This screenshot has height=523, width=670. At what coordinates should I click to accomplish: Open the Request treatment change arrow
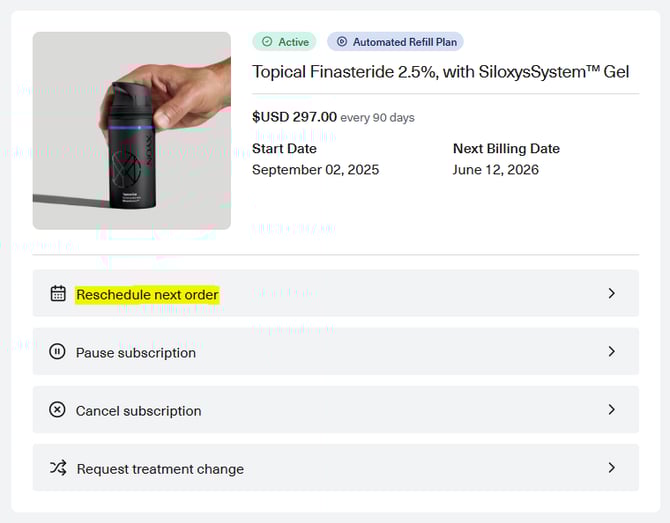tap(612, 468)
